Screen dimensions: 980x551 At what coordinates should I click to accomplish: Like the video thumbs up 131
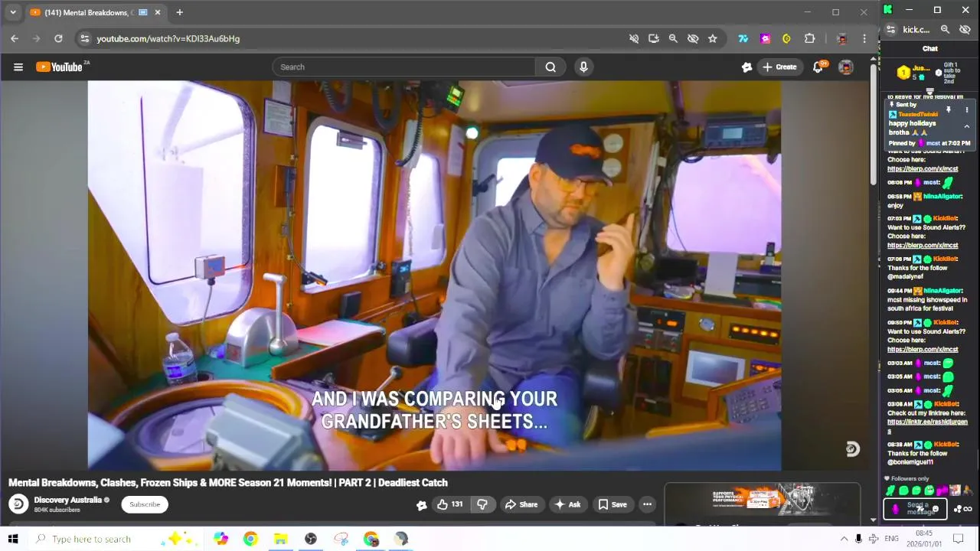(449, 504)
